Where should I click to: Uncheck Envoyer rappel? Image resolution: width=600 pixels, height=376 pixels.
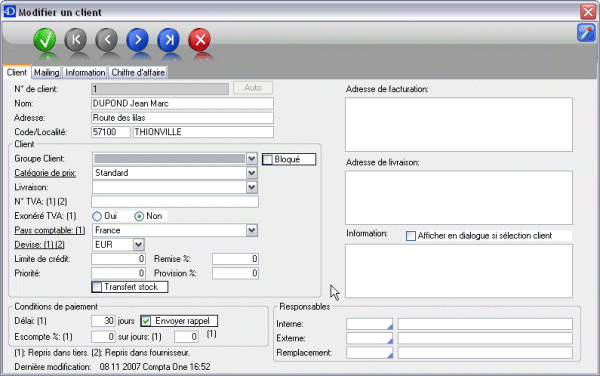(x=146, y=321)
